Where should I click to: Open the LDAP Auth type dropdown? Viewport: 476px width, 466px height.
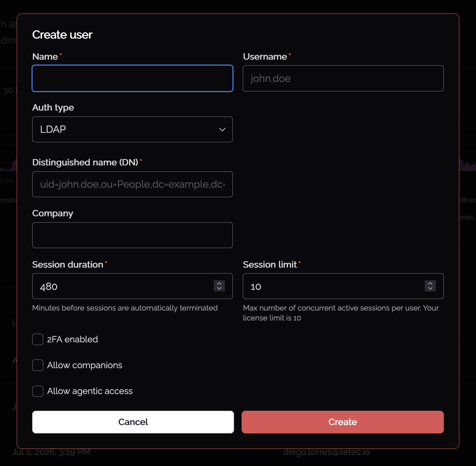click(x=132, y=129)
